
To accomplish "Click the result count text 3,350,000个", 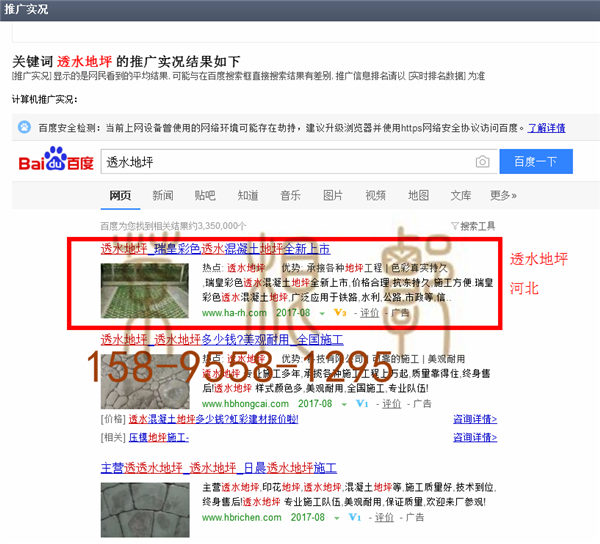I will [x=174, y=226].
